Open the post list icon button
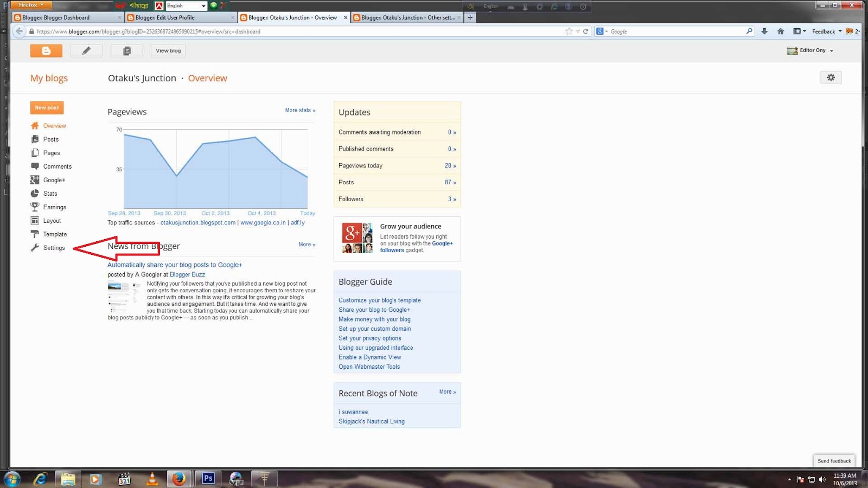The image size is (868, 488). click(126, 50)
